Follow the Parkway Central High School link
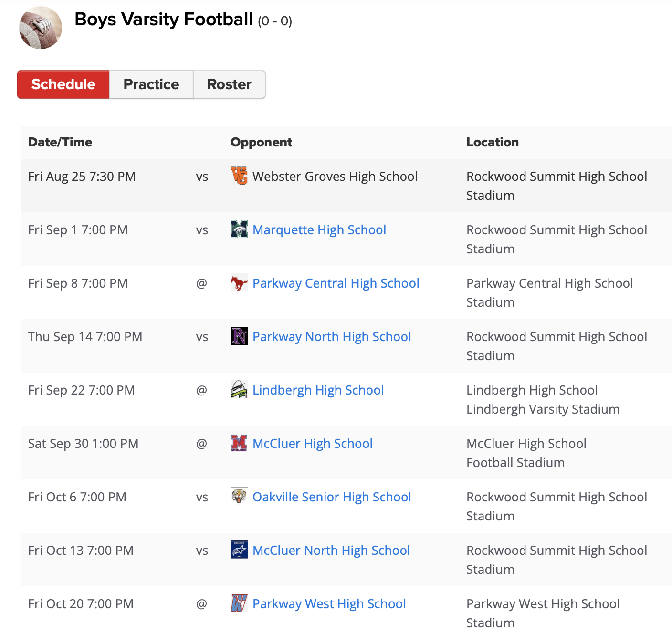Screen dimensions: 672x644 pyautogui.click(x=336, y=283)
